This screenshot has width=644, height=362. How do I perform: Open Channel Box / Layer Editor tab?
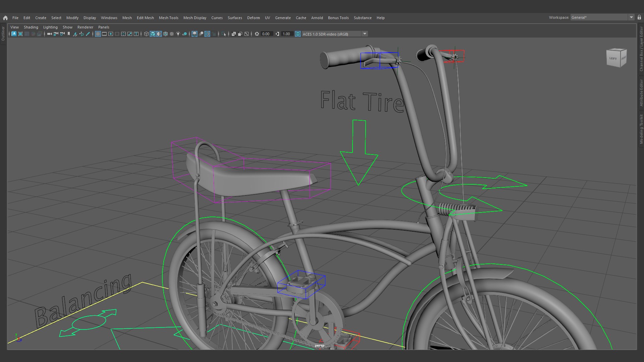point(641,49)
